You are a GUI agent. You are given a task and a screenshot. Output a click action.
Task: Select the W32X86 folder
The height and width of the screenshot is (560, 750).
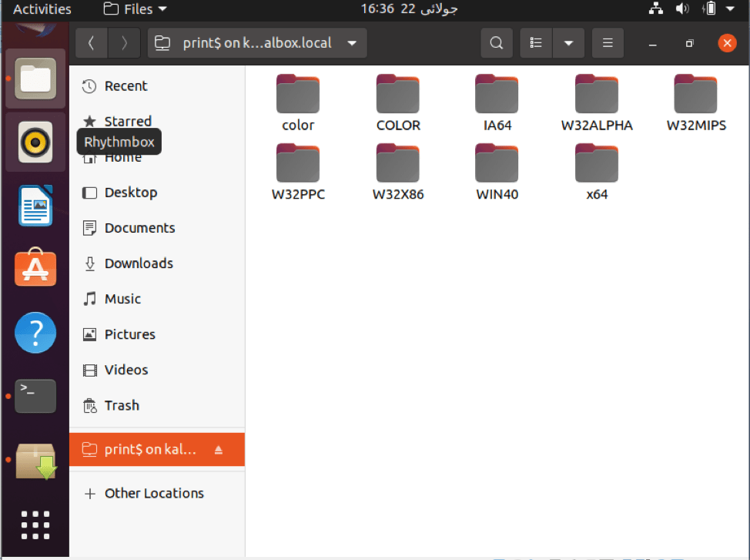pyautogui.click(x=398, y=173)
